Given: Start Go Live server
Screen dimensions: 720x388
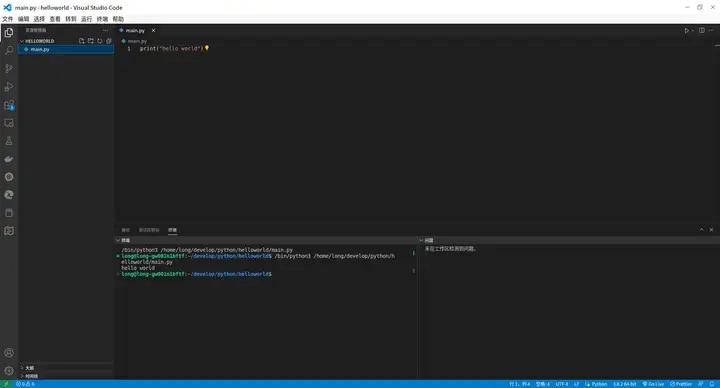Looking at the screenshot, I should click(x=653, y=384).
